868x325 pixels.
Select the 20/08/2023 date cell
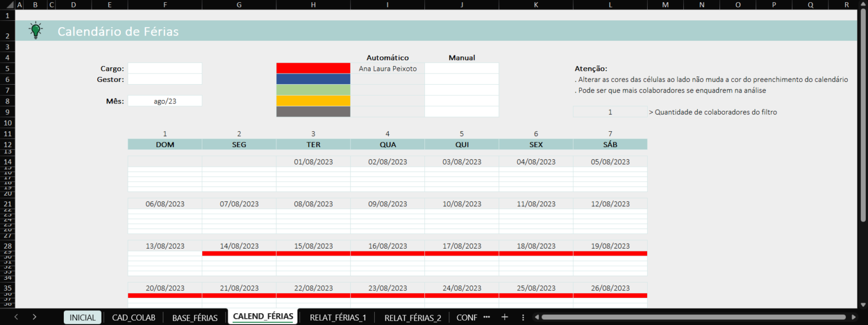coord(164,288)
